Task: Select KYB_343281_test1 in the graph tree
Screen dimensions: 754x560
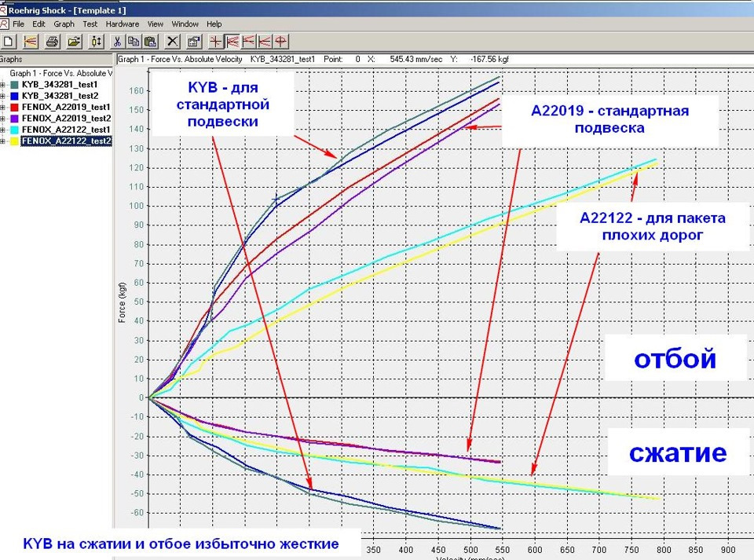Action: click(x=60, y=85)
